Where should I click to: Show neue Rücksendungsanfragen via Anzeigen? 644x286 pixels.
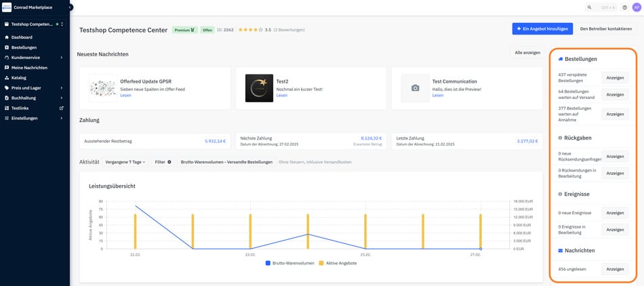pos(615,157)
